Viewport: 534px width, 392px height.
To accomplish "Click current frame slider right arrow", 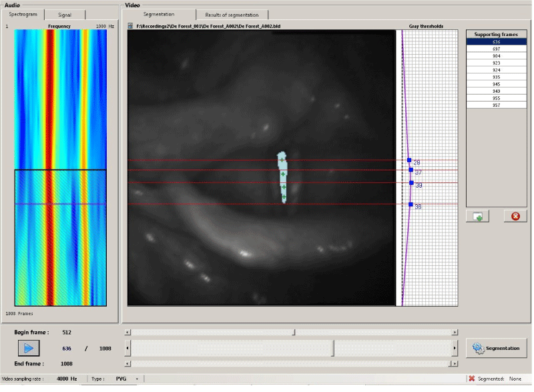I will click(455, 348).
